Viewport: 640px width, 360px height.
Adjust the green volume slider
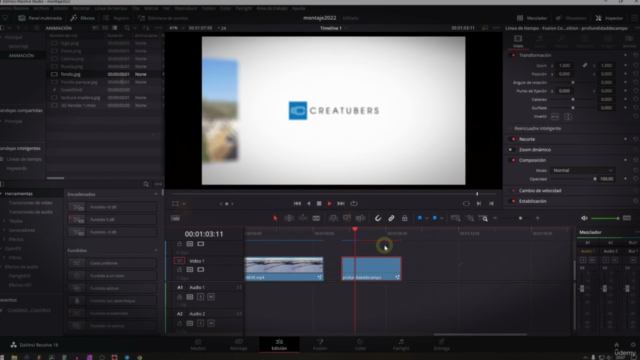point(605,218)
